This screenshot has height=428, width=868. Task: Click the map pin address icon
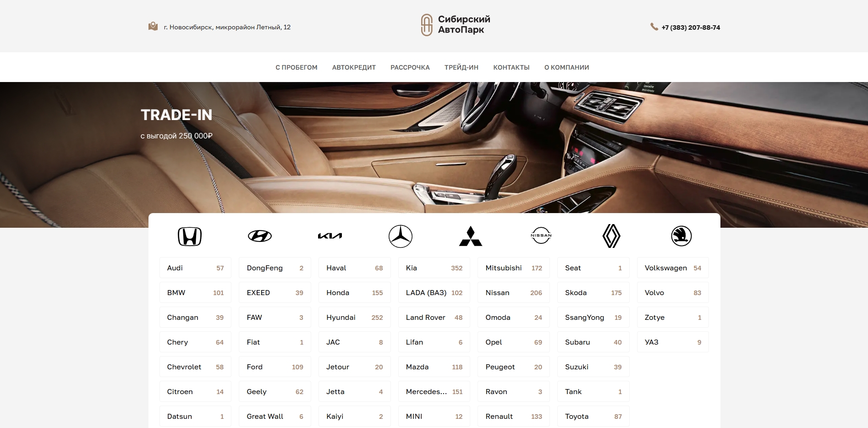pos(153,27)
